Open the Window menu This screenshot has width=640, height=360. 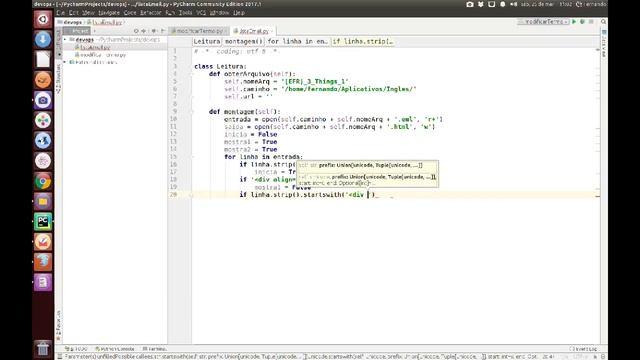(219, 13)
